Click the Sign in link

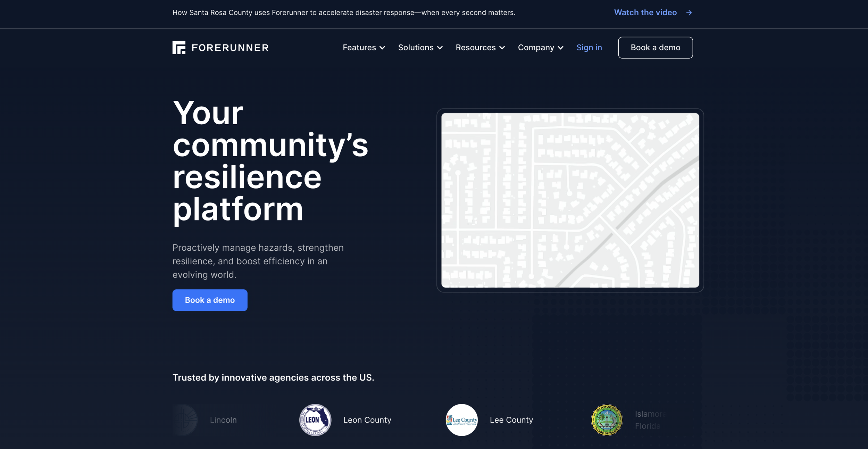[589, 48]
